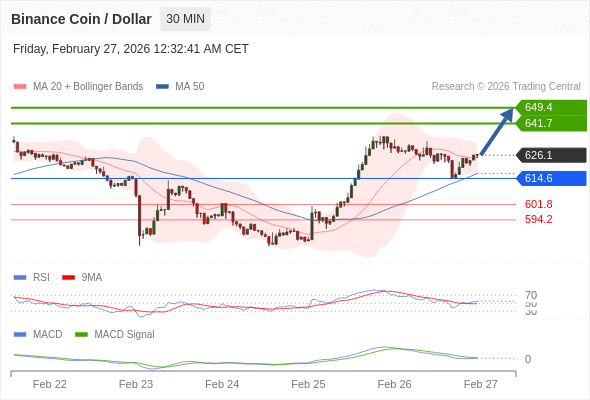Click the 30 MIN timeframe badge
The height and width of the screenshot is (400, 590).
click(x=186, y=19)
